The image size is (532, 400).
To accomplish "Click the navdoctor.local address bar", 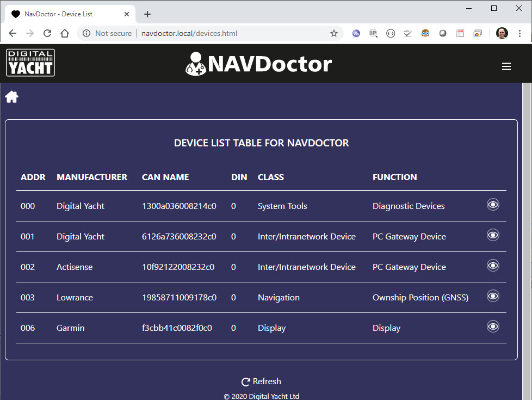I will point(218,33).
